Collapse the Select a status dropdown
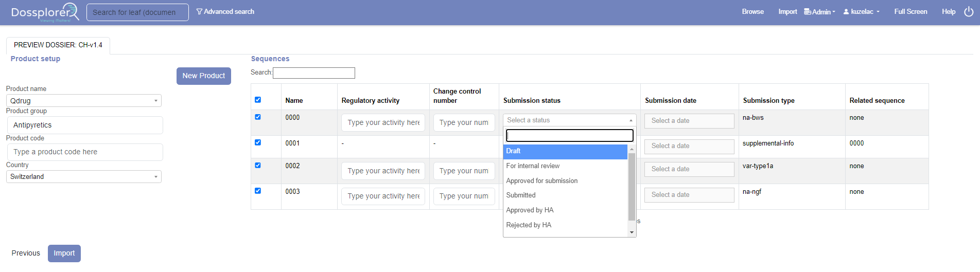 pyautogui.click(x=569, y=120)
